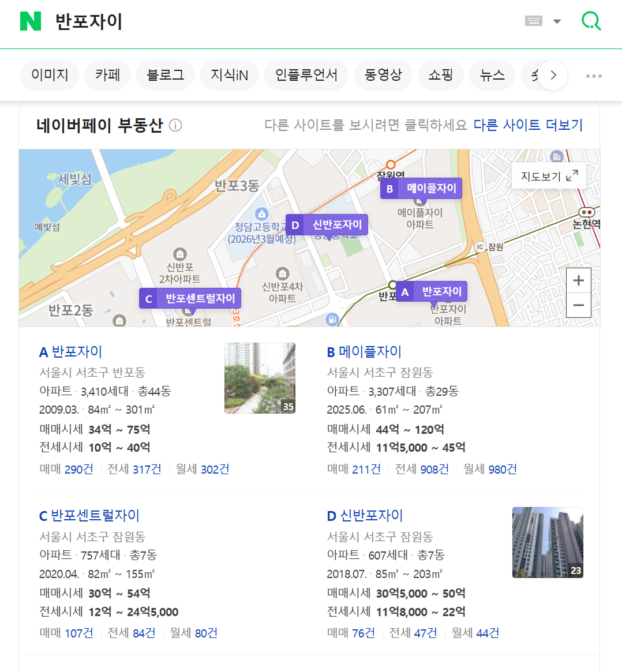Click the gas station icon on map

coord(332,319)
